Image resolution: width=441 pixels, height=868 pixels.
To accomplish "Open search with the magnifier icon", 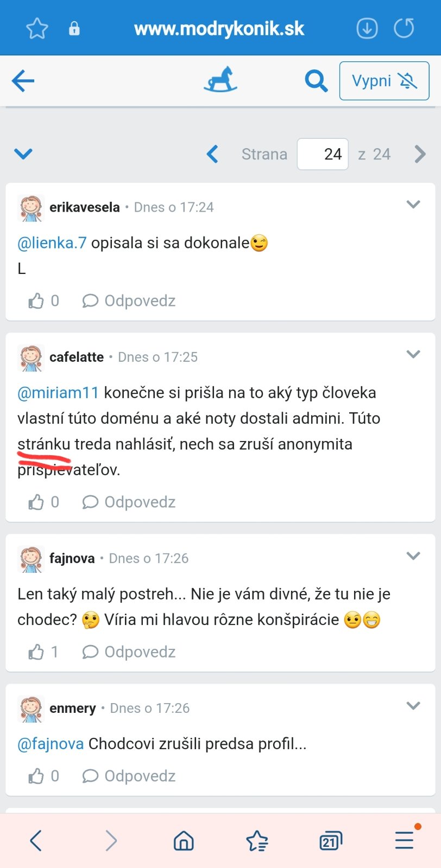I will [x=316, y=81].
